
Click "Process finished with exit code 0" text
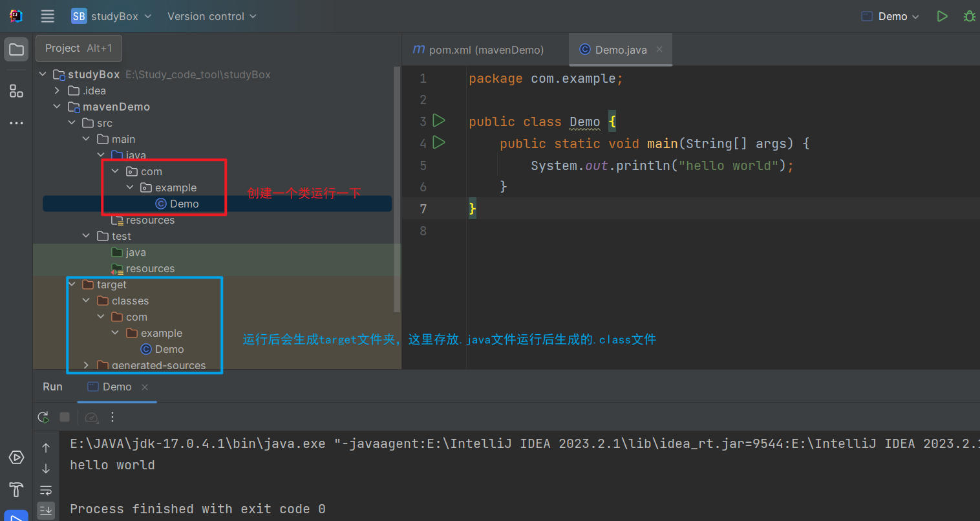198,509
